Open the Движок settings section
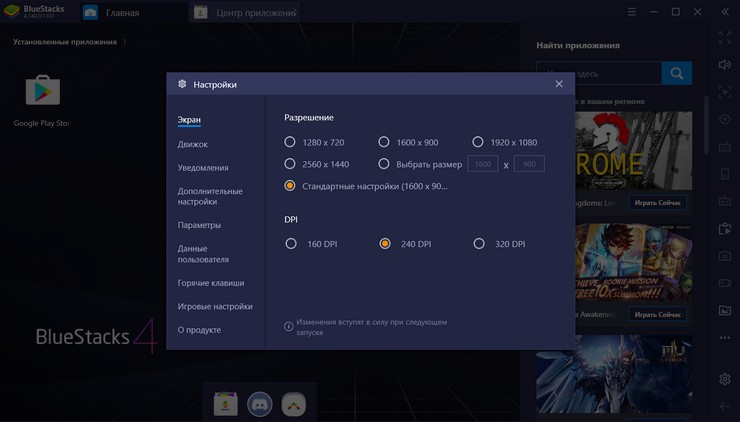This screenshot has height=422, width=740. tap(193, 144)
